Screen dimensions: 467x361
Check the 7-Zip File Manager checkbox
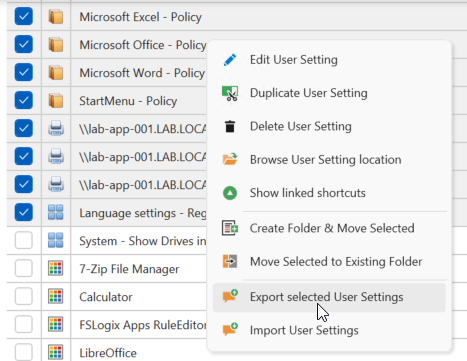[24, 268]
